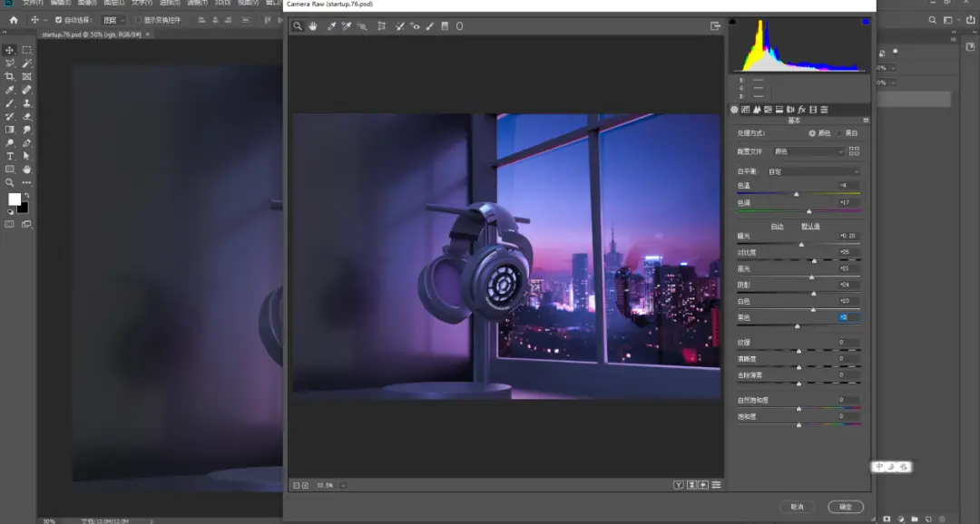
Task: Open profile browser grid icon
Action: [854, 151]
